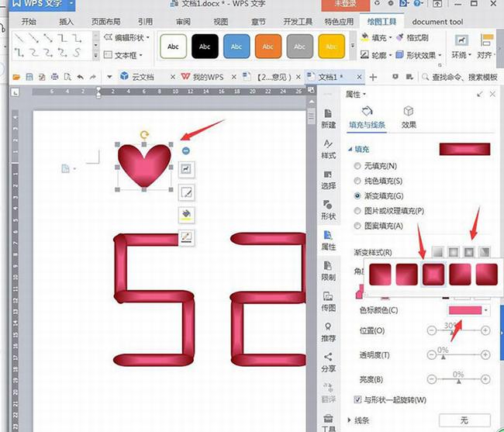Apply the black Abc shape style

coord(205,47)
